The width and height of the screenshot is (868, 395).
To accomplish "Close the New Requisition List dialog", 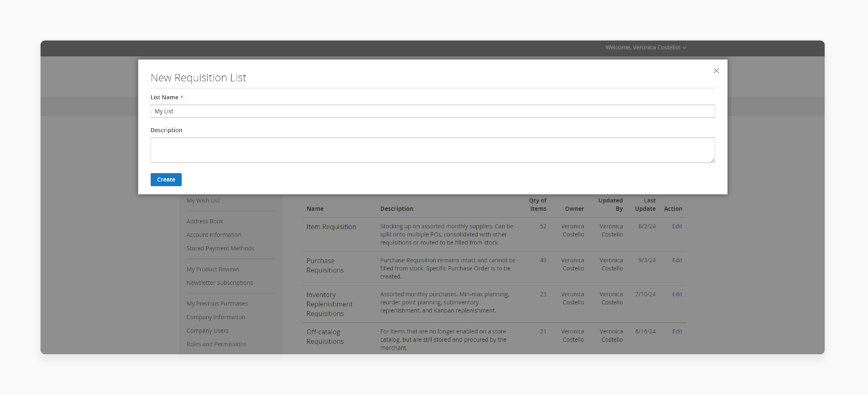I will [716, 71].
